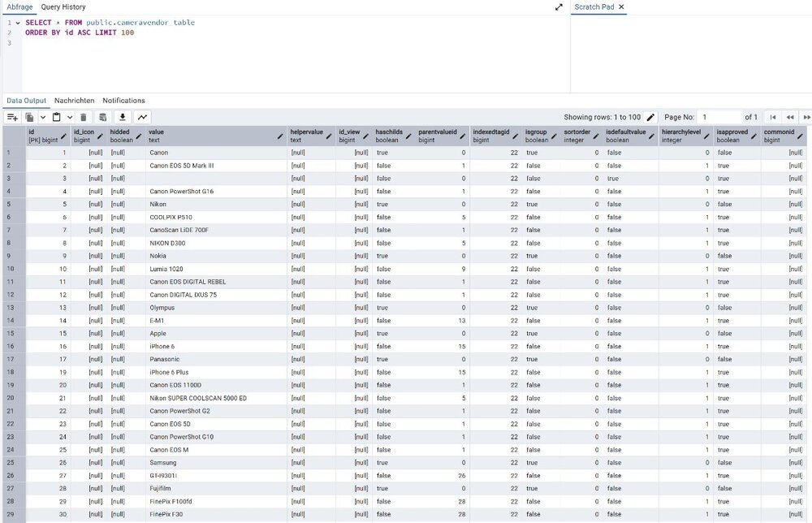The image size is (812, 523).
Task: Switch to the Notifications tab
Action: [x=123, y=101]
